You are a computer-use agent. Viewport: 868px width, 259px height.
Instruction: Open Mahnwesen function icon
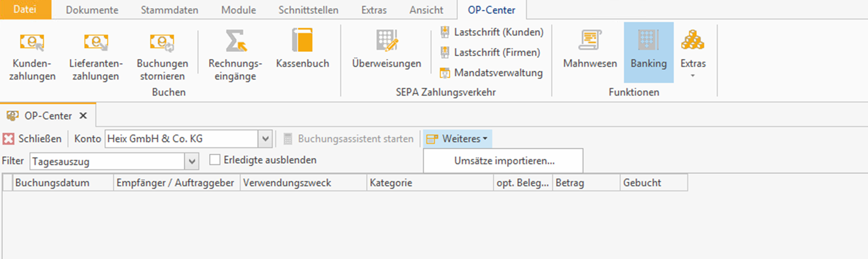coord(590,42)
